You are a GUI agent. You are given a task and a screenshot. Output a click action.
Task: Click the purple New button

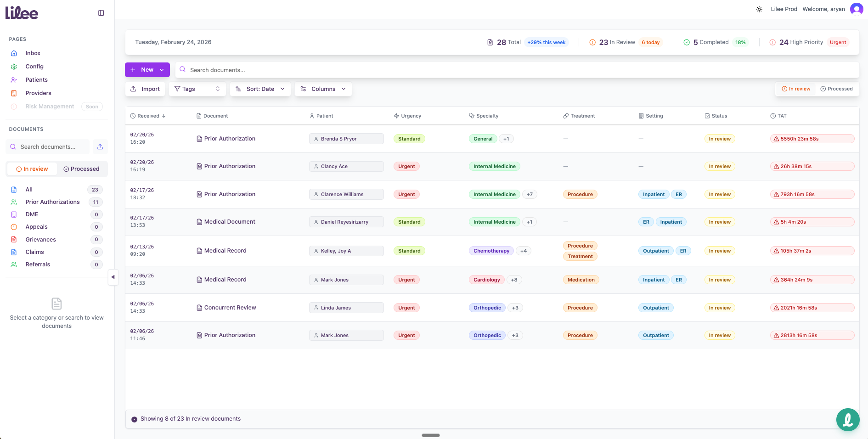(x=147, y=70)
